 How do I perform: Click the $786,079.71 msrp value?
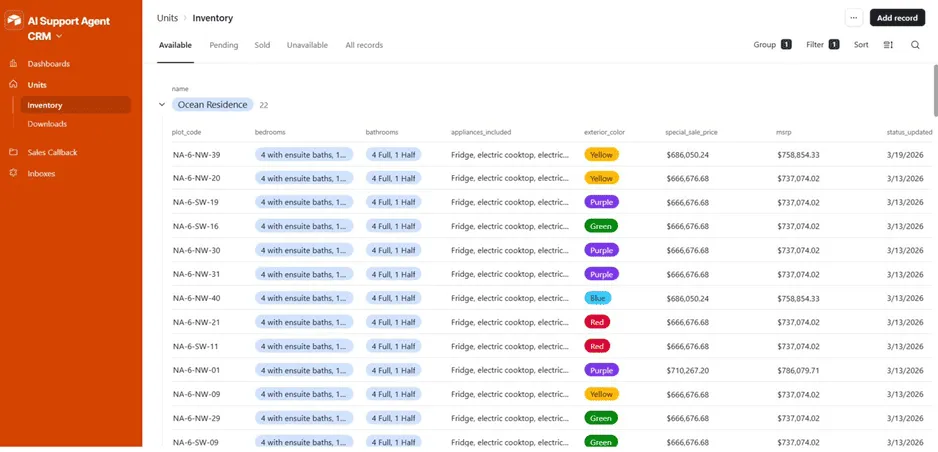click(x=799, y=371)
